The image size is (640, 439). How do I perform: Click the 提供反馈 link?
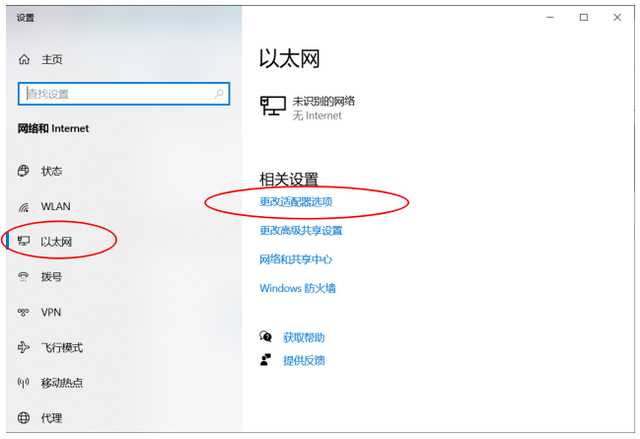(x=304, y=360)
